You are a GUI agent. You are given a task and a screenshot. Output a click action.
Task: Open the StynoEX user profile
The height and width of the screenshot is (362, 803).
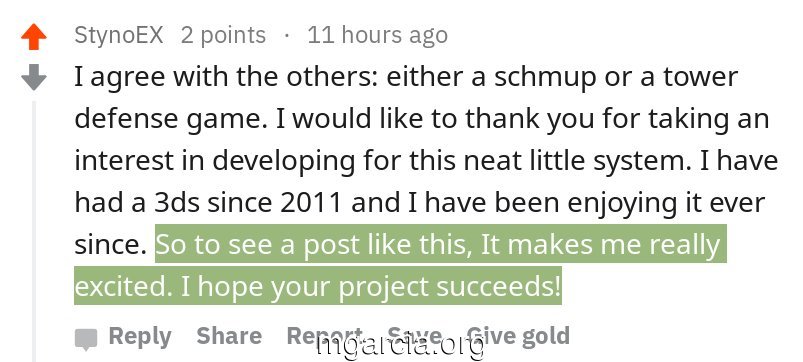[x=119, y=35]
